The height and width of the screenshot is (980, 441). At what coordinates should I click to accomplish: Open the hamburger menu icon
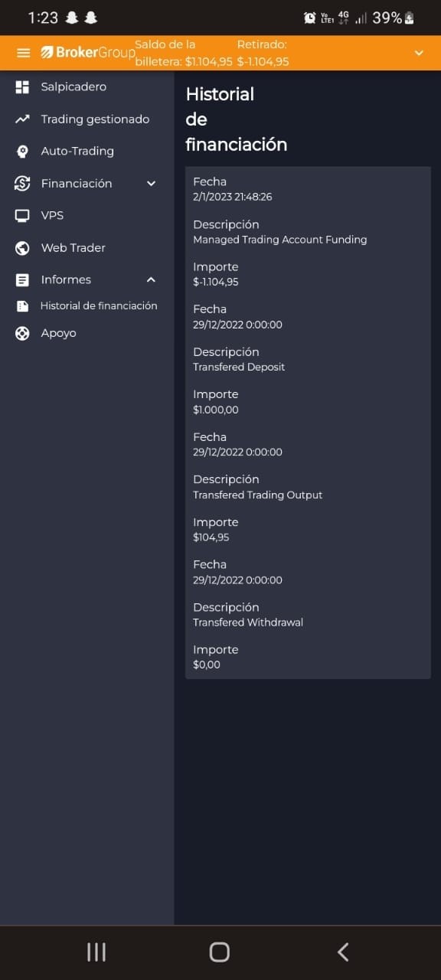coord(24,53)
